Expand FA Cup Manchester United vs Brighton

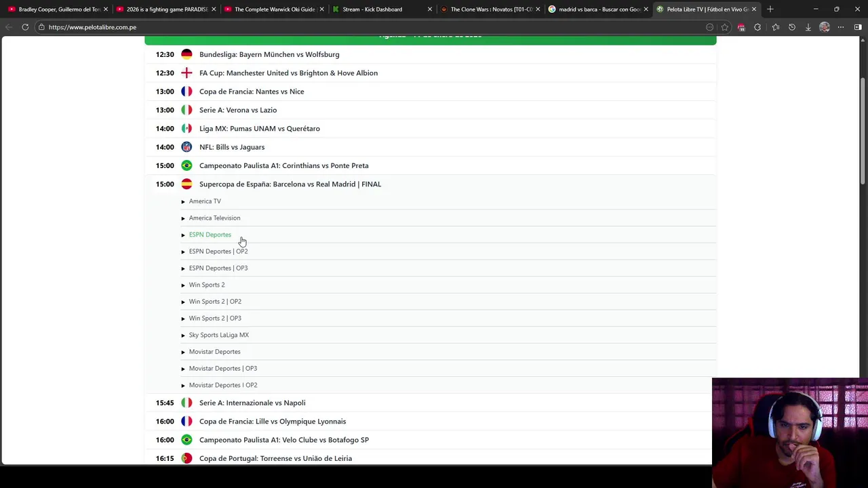[x=430, y=73]
